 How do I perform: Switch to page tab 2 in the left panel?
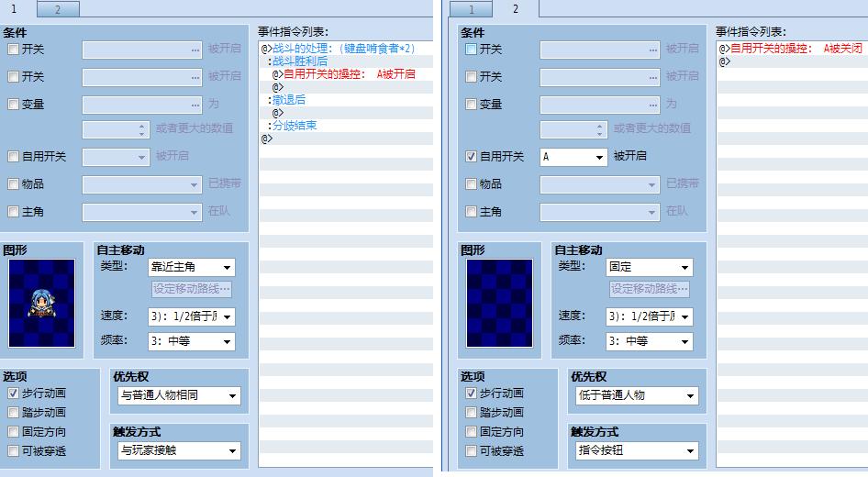[x=58, y=9]
